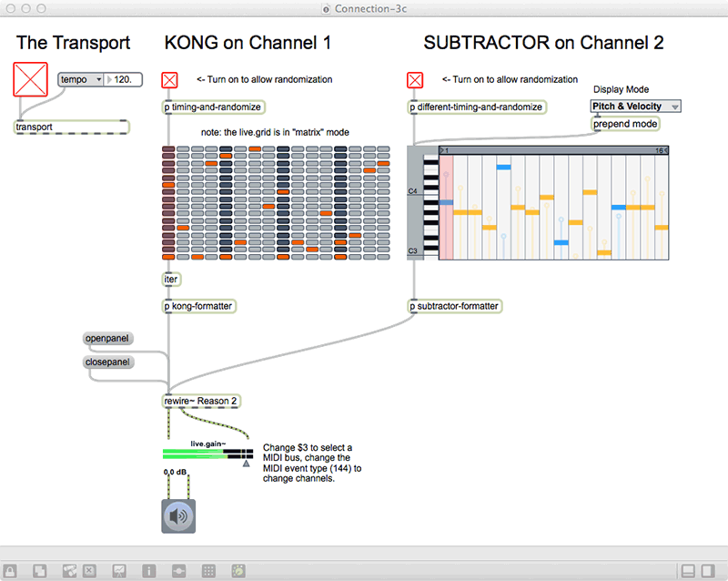Toggle the patcher lock icon
This screenshot has height=581, width=728.
[10, 571]
